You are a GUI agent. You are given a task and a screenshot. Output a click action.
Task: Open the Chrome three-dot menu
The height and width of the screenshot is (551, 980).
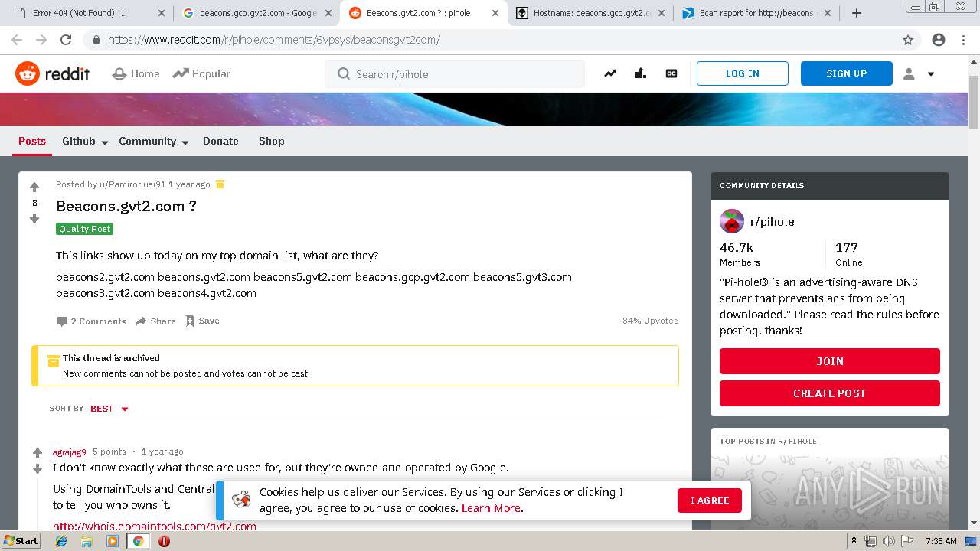(963, 40)
